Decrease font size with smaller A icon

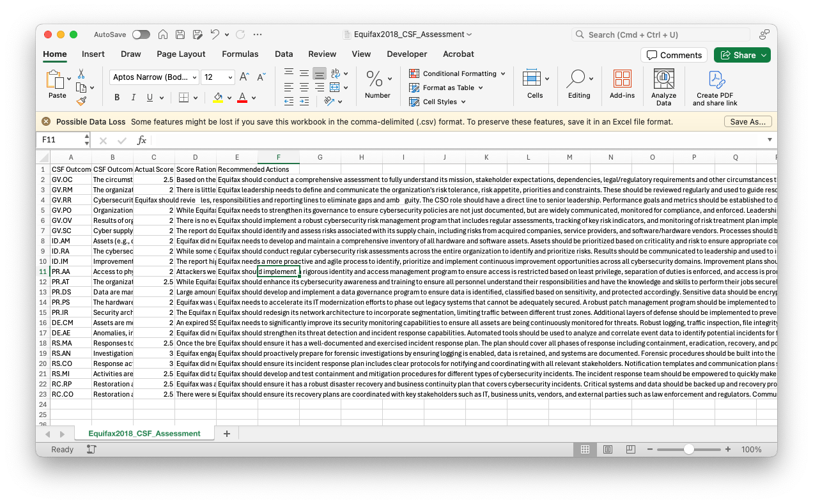[x=261, y=77]
